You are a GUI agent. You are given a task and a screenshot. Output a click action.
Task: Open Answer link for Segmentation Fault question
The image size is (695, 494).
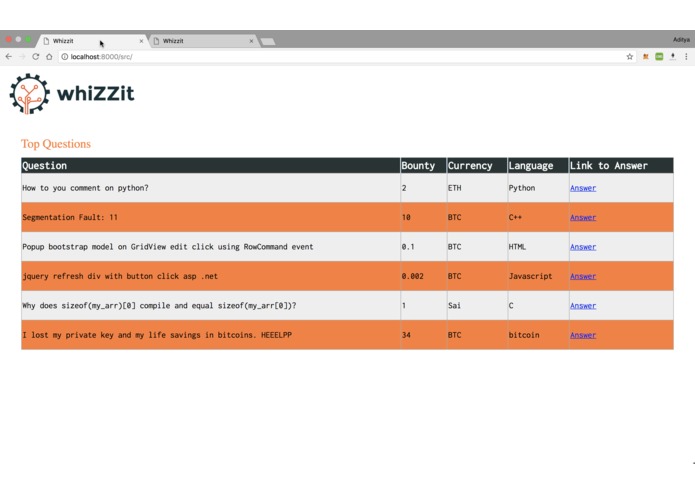(x=583, y=218)
